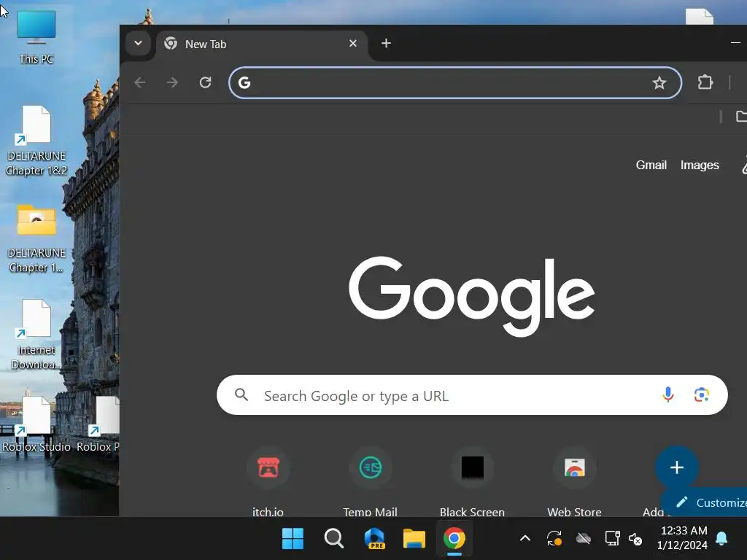The image size is (747, 560).
Task: Select This PC desktop icon
Action: [x=36, y=37]
